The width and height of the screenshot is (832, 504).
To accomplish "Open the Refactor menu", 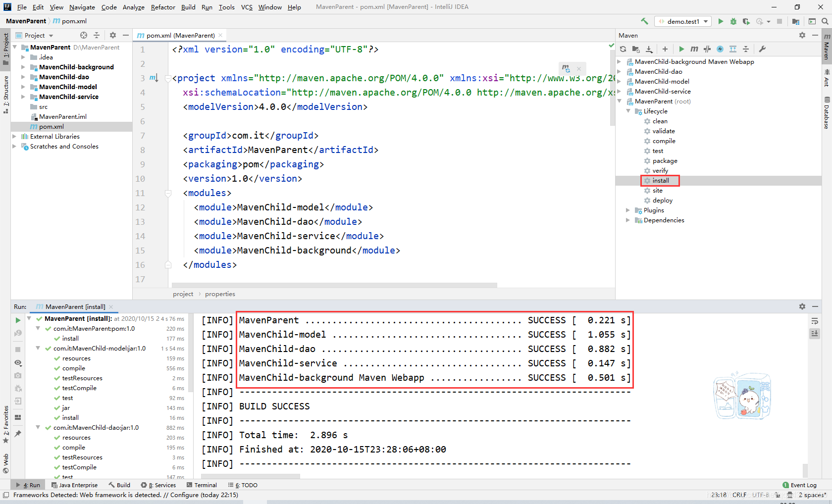I will (163, 7).
